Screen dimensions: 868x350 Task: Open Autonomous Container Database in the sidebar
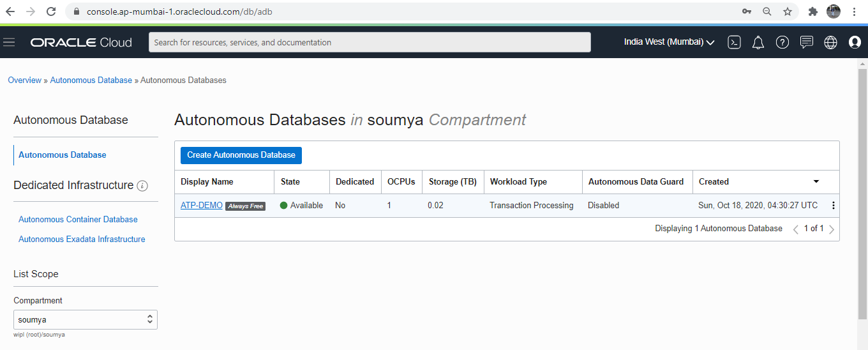pos(78,219)
